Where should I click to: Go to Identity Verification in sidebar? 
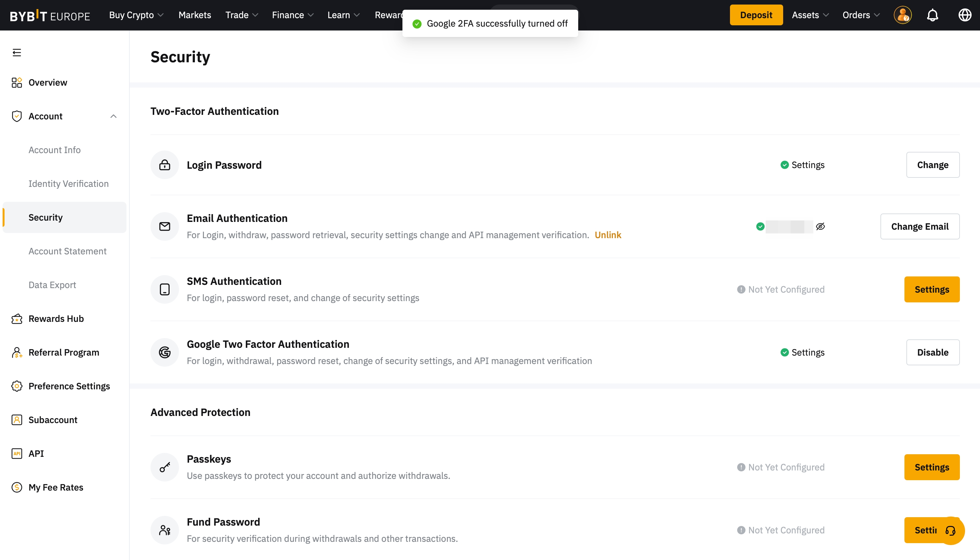68,183
